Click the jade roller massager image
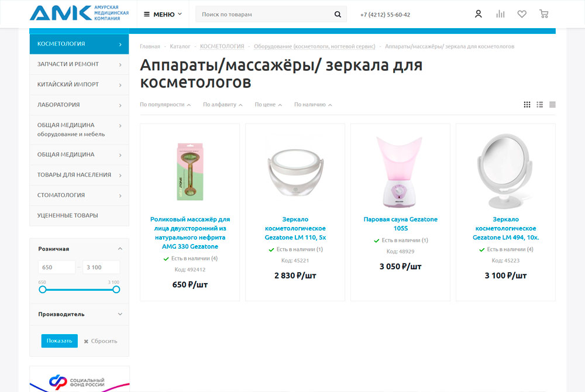 (190, 172)
